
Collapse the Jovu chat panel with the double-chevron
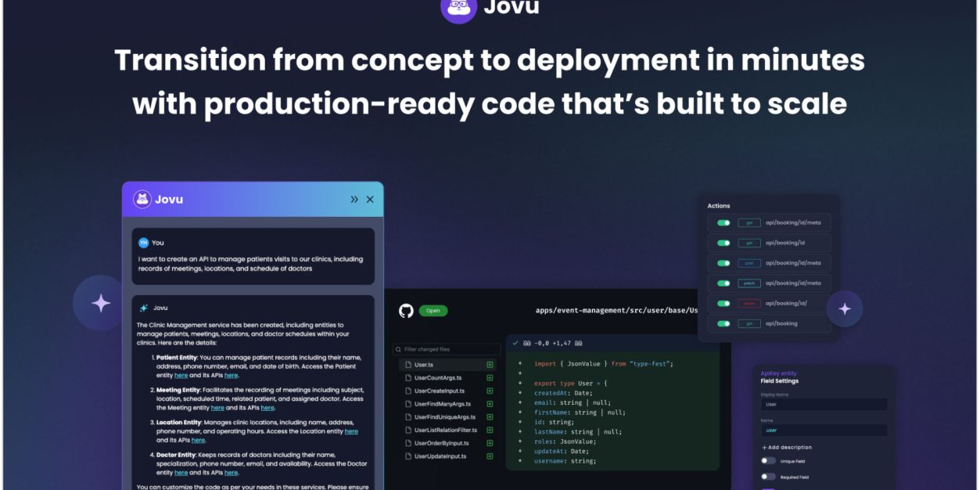[354, 200]
